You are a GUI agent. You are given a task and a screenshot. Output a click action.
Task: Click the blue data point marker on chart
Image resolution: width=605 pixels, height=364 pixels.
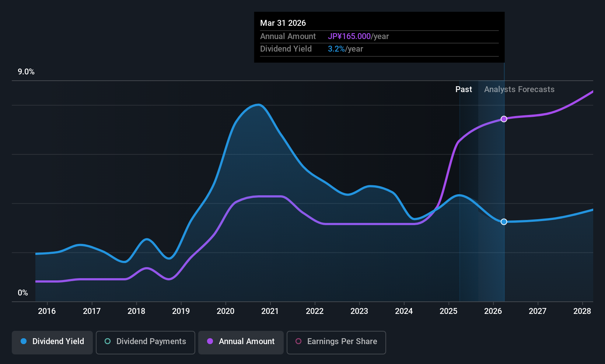(x=504, y=222)
